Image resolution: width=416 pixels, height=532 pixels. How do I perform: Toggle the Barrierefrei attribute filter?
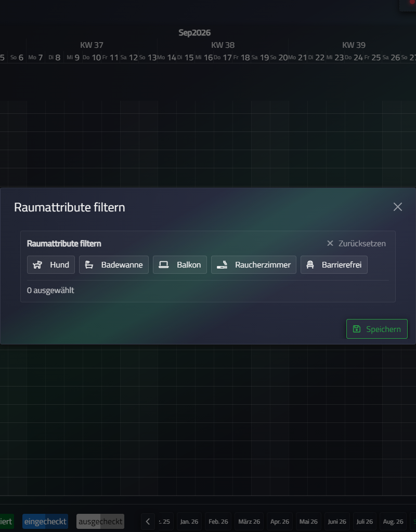coord(334,264)
